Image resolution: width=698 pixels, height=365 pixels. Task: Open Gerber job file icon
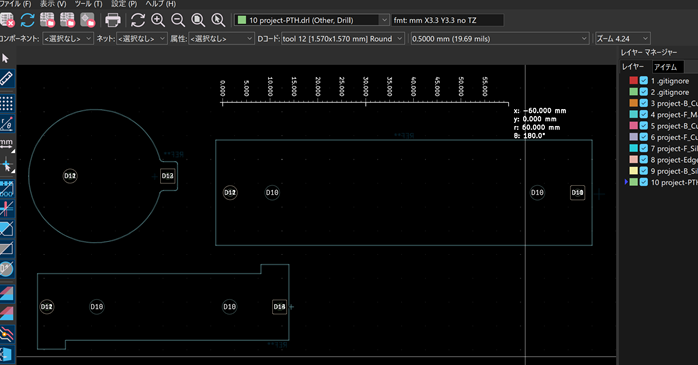pyautogui.click(x=87, y=20)
